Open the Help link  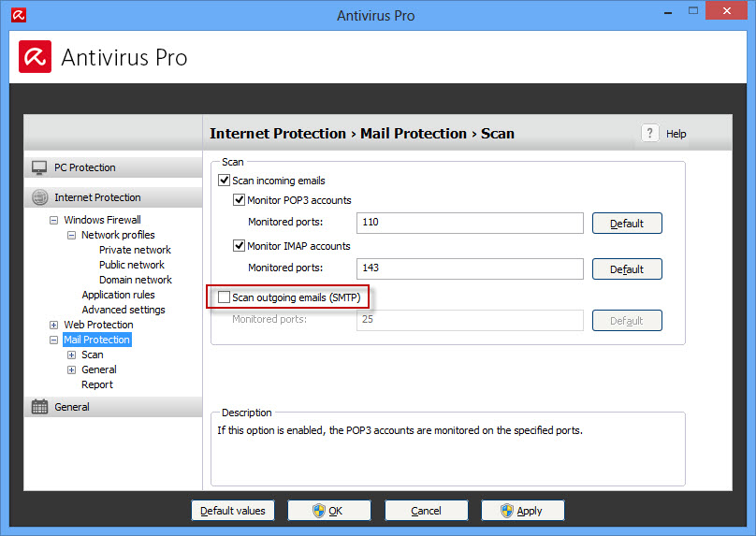click(x=676, y=134)
